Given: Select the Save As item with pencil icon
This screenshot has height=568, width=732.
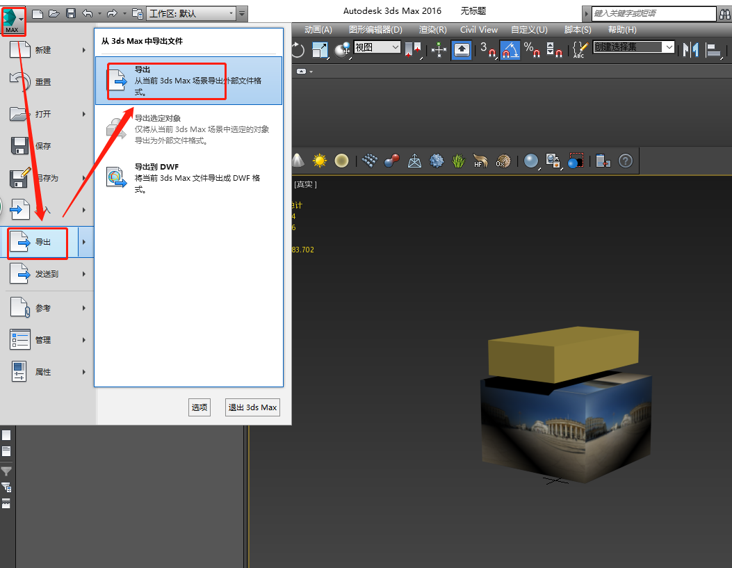Looking at the screenshot, I should coord(47,178).
